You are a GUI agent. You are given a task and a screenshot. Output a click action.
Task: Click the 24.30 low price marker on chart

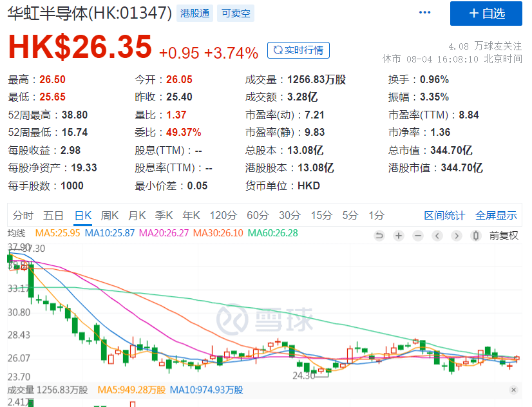pyautogui.click(x=304, y=375)
